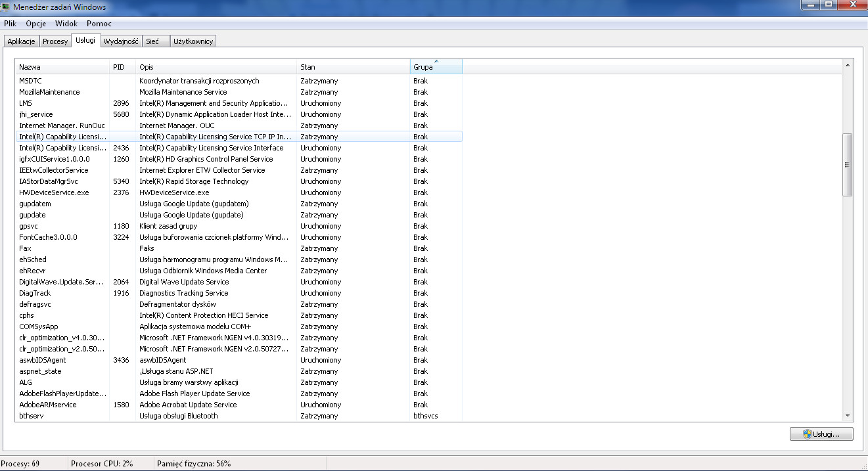Screen dimensions: 868x471
Task: Sort by the Opis column header
Action: click(216, 67)
